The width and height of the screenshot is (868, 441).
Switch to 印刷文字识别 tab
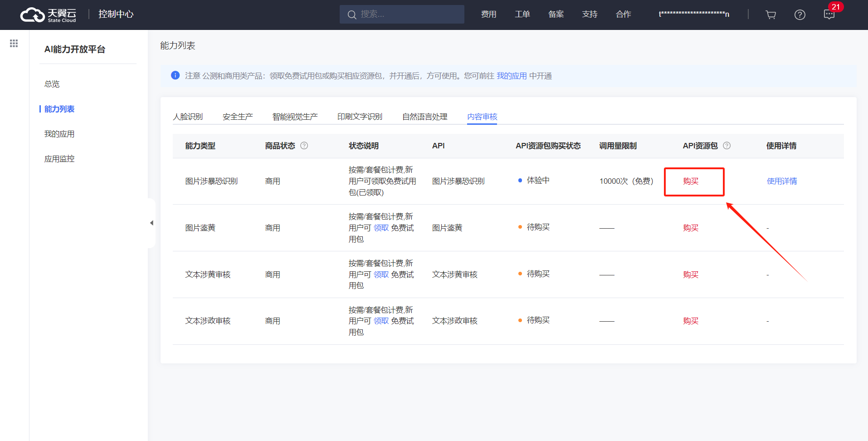tap(360, 117)
